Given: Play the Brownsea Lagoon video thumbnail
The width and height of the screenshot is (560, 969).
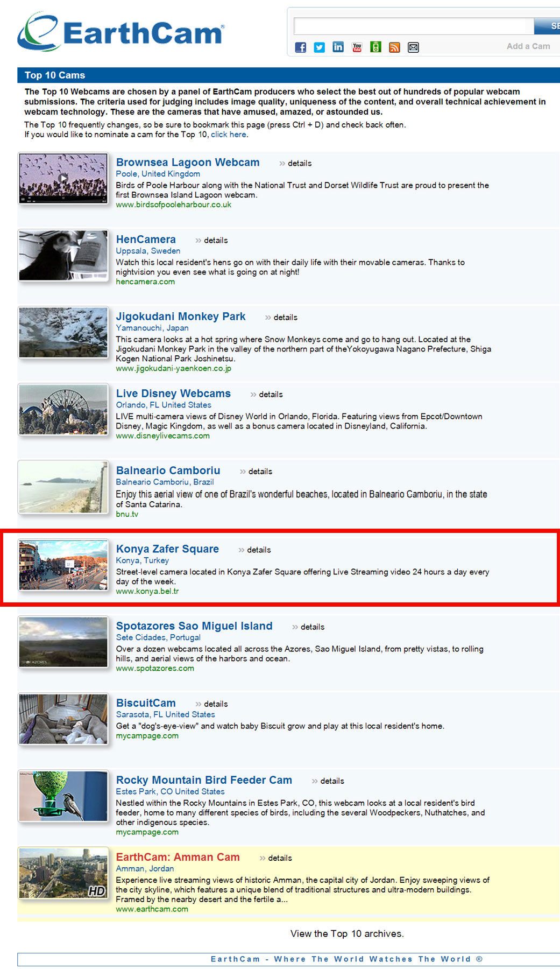Looking at the screenshot, I should point(63,178).
